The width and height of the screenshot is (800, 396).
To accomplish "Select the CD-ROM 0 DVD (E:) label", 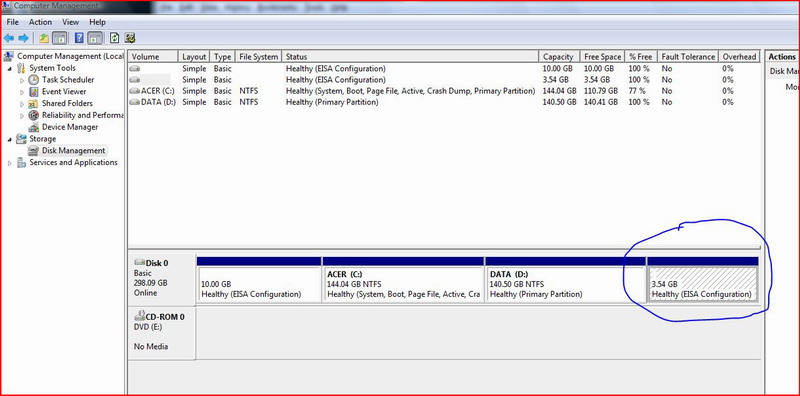I will (x=161, y=333).
